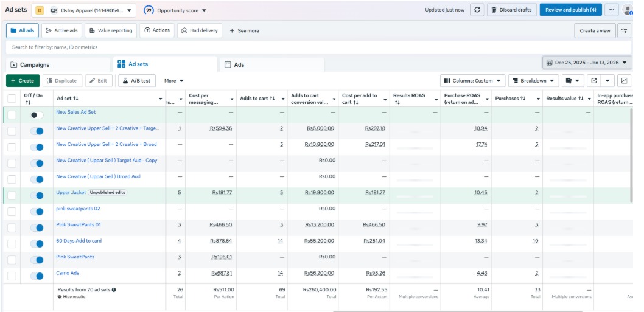Click the user profile avatar
The image size is (644, 312).
(628, 10)
